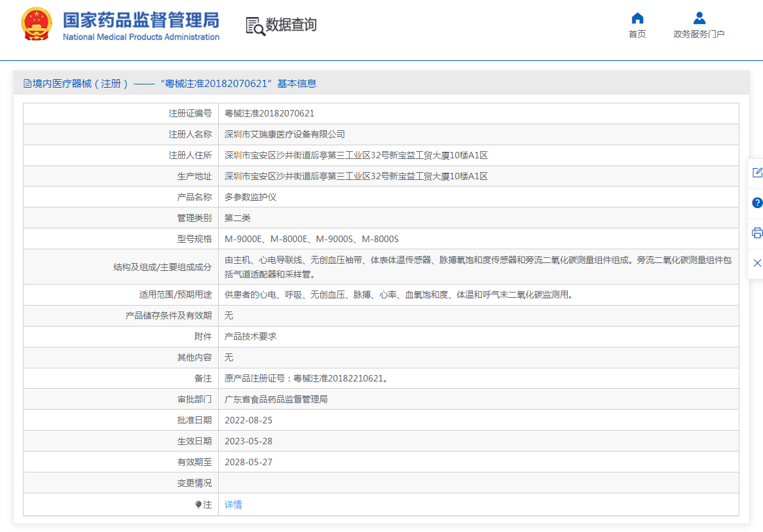The height and width of the screenshot is (532, 763).
Task: Click the 审批部门 row label
Action: pos(194,399)
